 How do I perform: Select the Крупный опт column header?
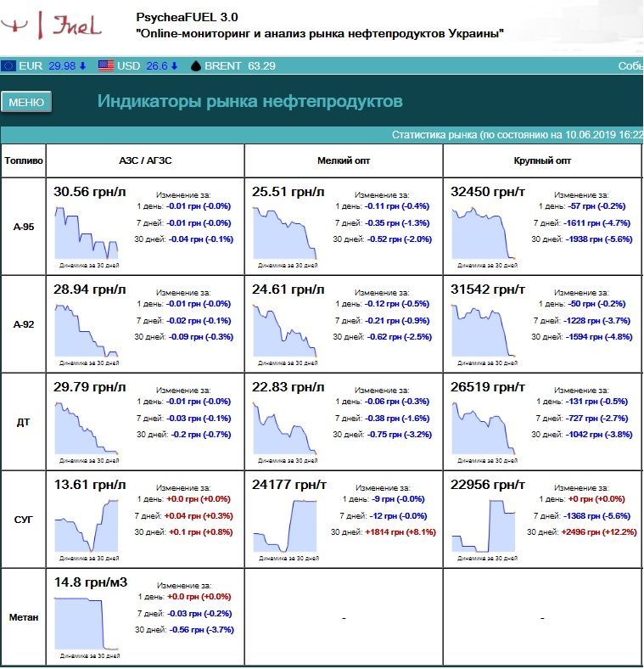[x=542, y=160]
